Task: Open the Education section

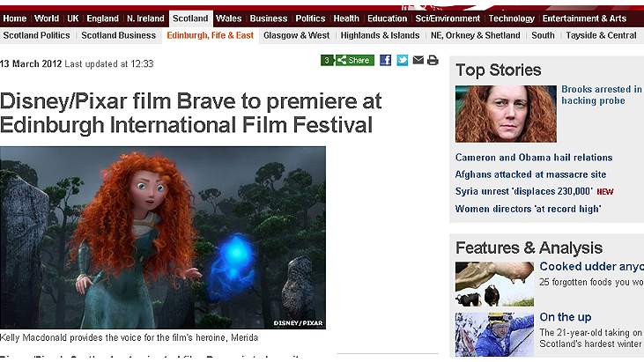Action: [388, 18]
